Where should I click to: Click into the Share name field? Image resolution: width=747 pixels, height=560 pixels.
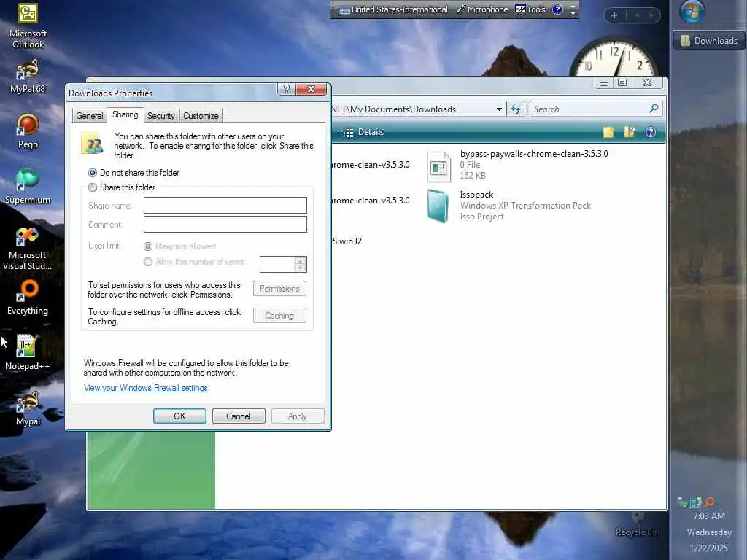click(x=225, y=205)
